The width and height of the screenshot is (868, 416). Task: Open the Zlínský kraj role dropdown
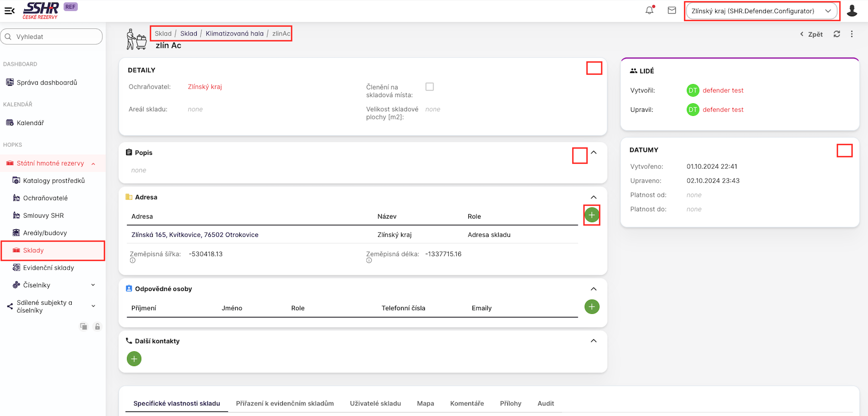coord(761,11)
